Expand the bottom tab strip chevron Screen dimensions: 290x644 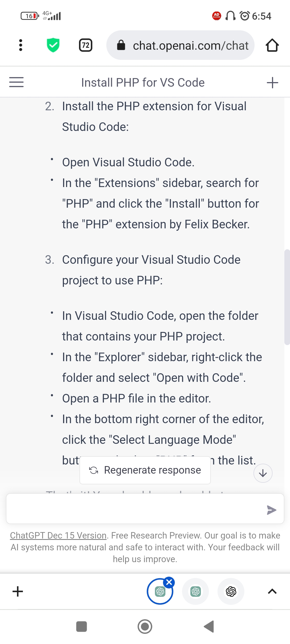pos(272,591)
